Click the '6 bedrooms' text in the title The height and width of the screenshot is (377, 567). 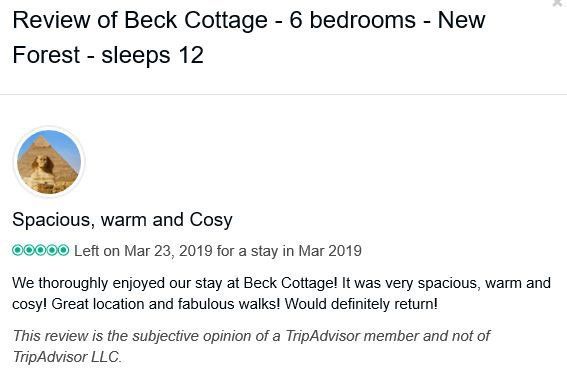click(x=353, y=20)
